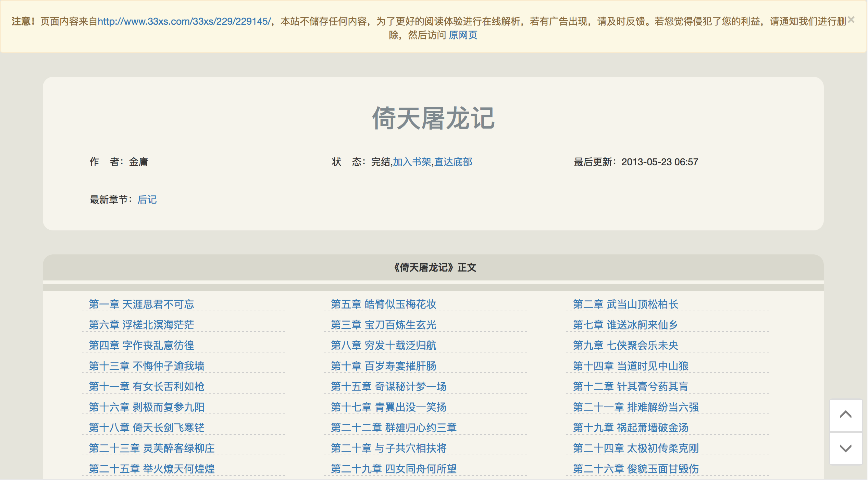Screen dimensions: 868x480
Task: Open 第二十九章 四女同舟何所望
Action: click(394, 469)
